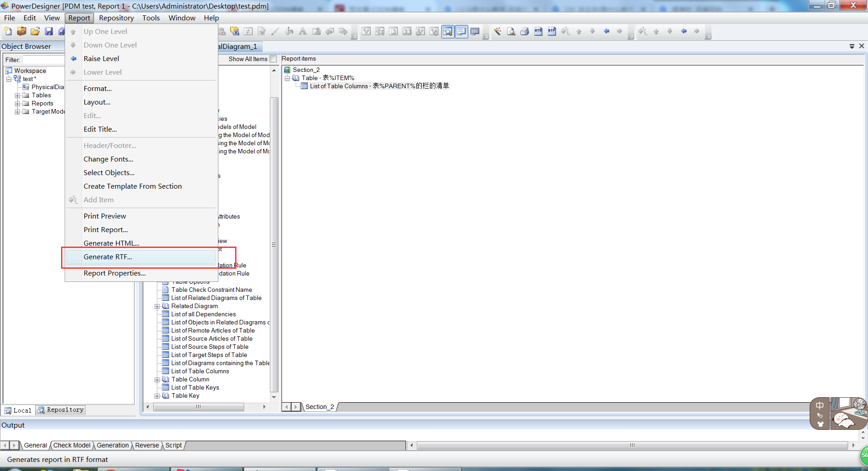Screen dimensions: 868x471
Task: Open the File menu
Action: click(x=9, y=18)
